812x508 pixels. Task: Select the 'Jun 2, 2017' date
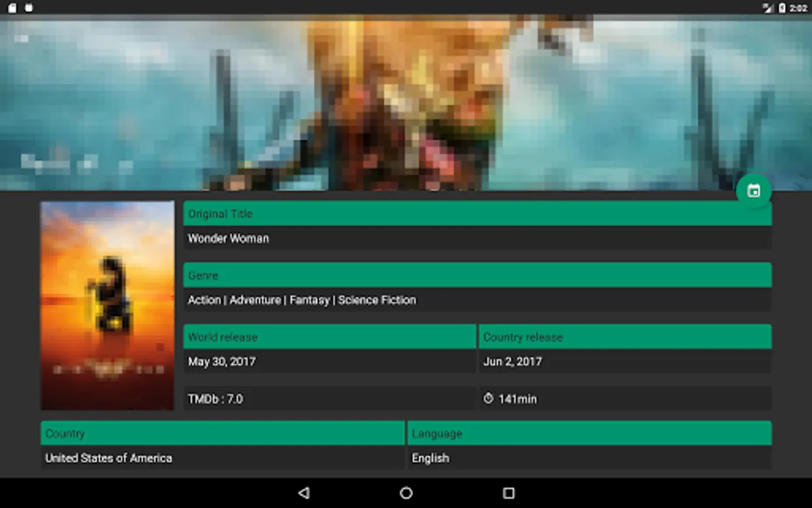tap(513, 361)
